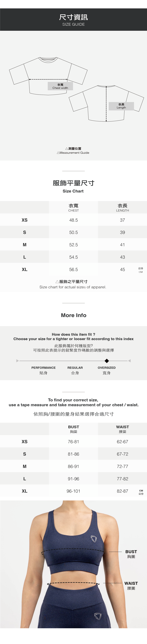Click the Chest width label on the diagram

pyautogui.click(x=60, y=86)
